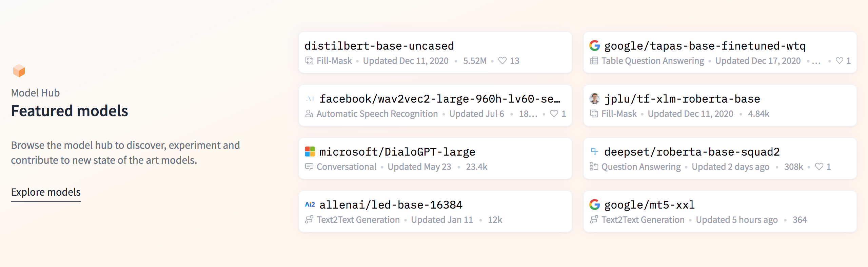Click the Ai2 logo on allenai/led-base-16384
Viewport: 868px width, 267px height.
309,204
